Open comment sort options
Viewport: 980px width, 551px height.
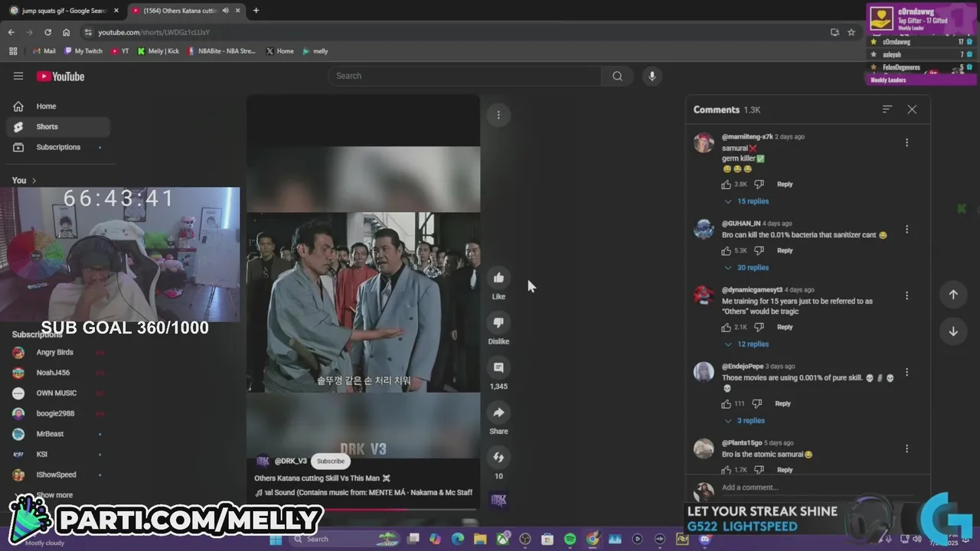click(887, 109)
